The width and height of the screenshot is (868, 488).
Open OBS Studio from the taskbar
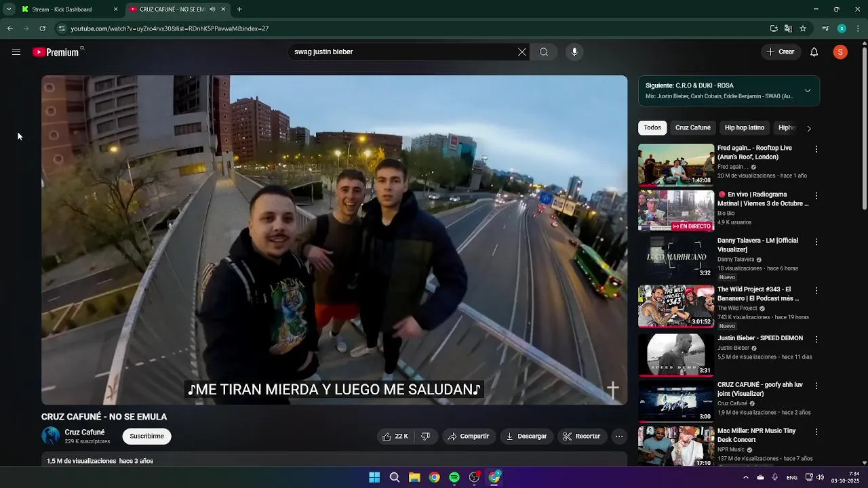point(475,477)
